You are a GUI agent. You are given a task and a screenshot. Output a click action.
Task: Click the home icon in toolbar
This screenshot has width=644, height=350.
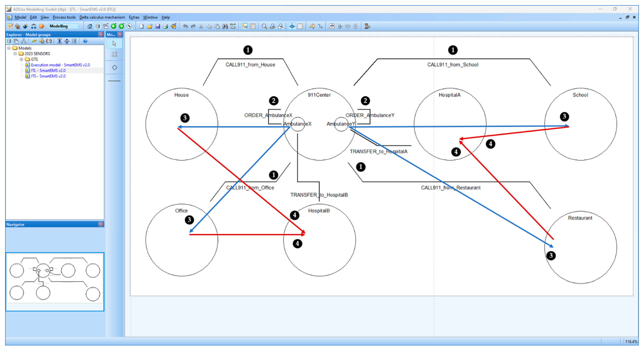[x=90, y=26]
